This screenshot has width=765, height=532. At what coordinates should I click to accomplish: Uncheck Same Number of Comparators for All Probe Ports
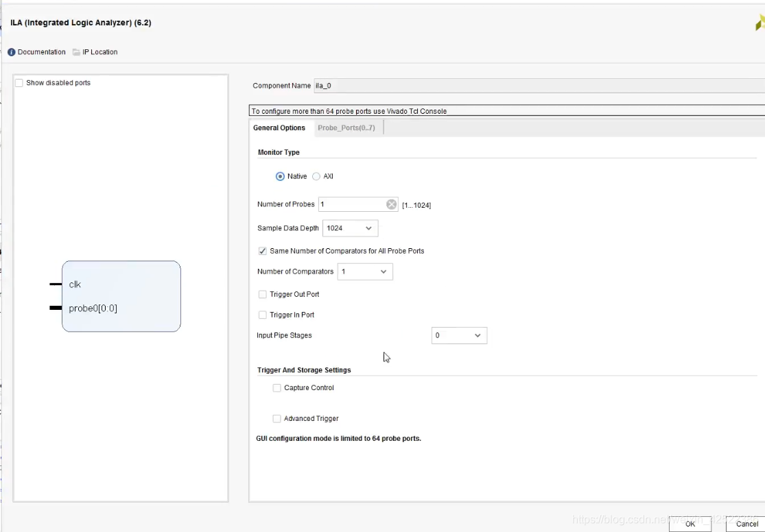(263, 251)
